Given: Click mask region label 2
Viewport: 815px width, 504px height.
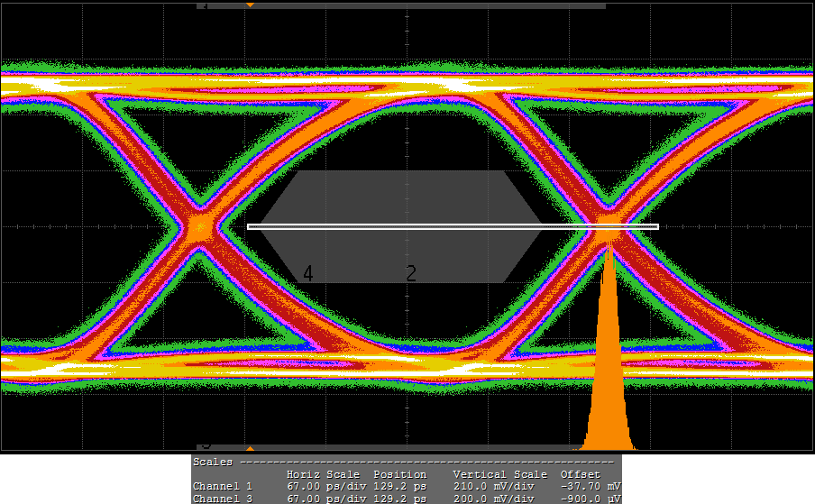Looking at the screenshot, I should coord(411,274).
